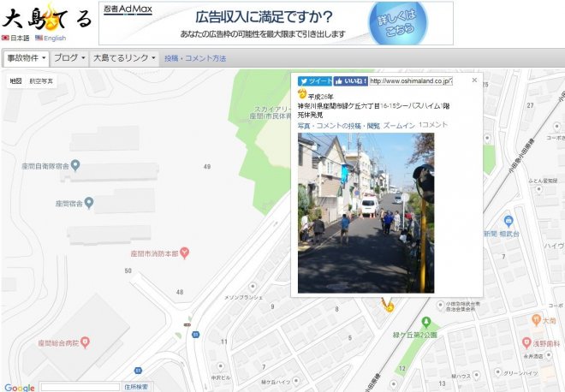
Task: Click the Facebook いいね! button
Action: point(351,80)
